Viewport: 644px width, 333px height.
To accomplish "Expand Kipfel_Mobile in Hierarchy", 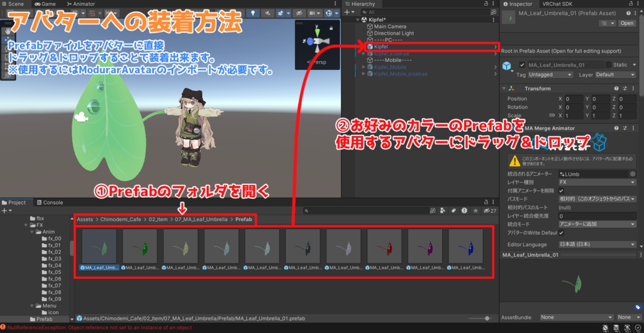I will pos(363,67).
